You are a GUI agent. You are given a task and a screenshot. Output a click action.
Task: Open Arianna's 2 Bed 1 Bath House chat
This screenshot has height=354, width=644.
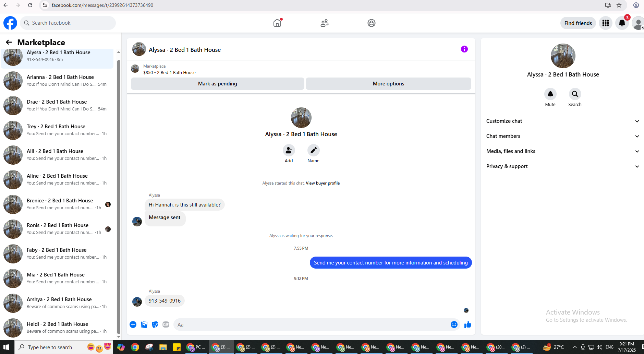[x=57, y=81]
